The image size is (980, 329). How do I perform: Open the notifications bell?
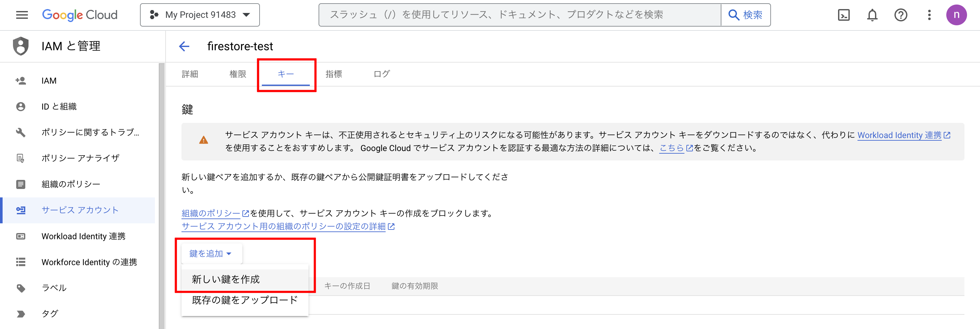point(872,15)
